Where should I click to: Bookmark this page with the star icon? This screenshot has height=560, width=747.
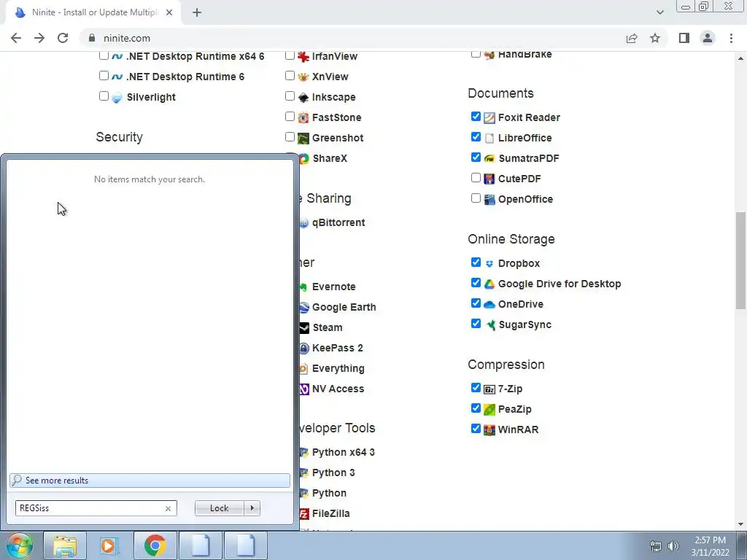(655, 38)
